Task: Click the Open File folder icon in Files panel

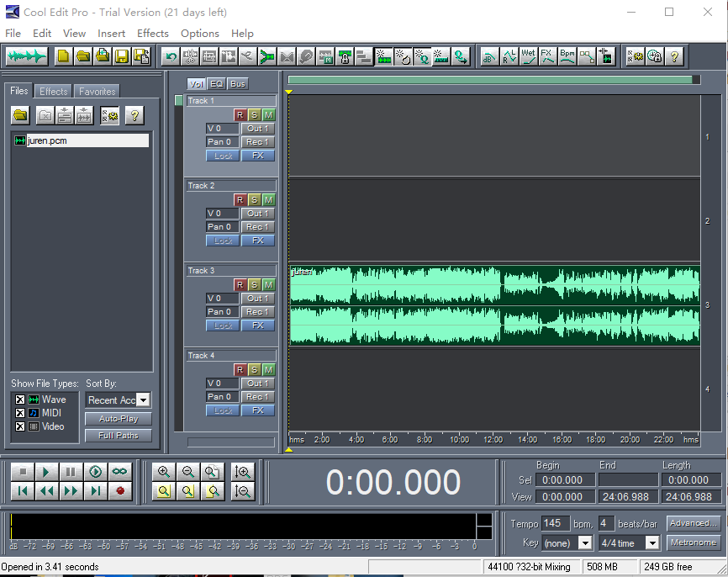Action: pos(20,115)
